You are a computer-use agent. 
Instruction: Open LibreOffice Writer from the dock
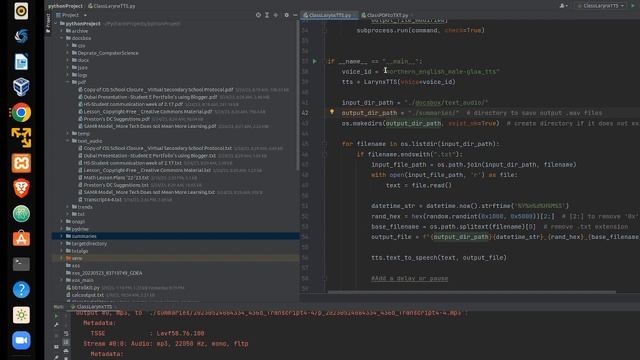click(21, 62)
